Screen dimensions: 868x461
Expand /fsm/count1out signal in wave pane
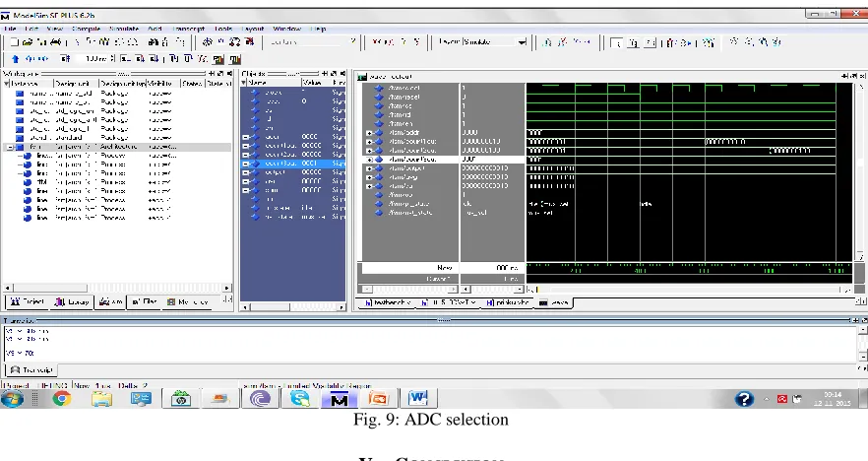(x=370, y=142)
